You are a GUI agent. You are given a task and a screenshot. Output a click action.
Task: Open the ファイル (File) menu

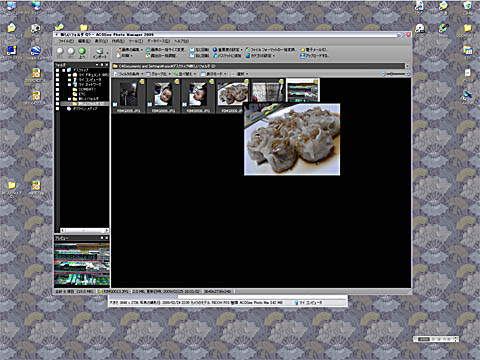click(x=66, y=41)
